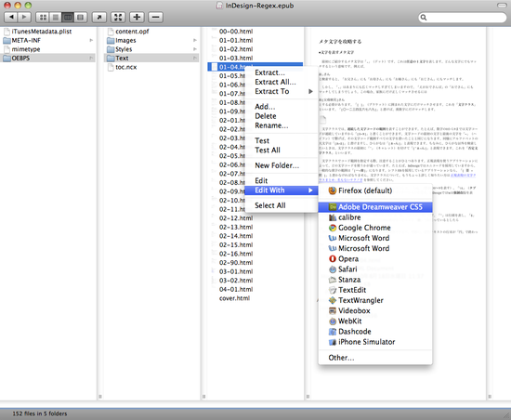Click the plus add toolbar button
The image size is (511, 420).
137,18
